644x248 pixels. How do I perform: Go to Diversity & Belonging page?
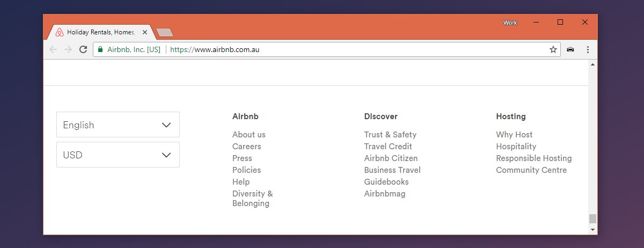[x=253, y=198]
